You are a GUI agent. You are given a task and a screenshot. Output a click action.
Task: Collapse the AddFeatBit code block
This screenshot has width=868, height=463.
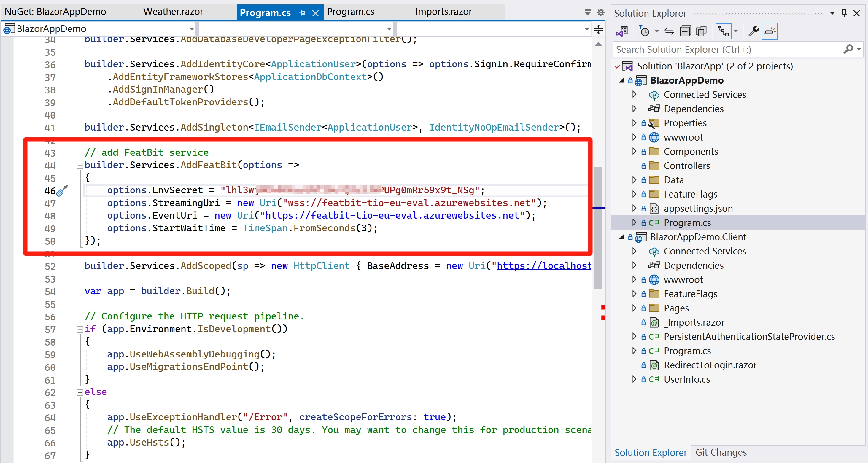click(80, 166)
